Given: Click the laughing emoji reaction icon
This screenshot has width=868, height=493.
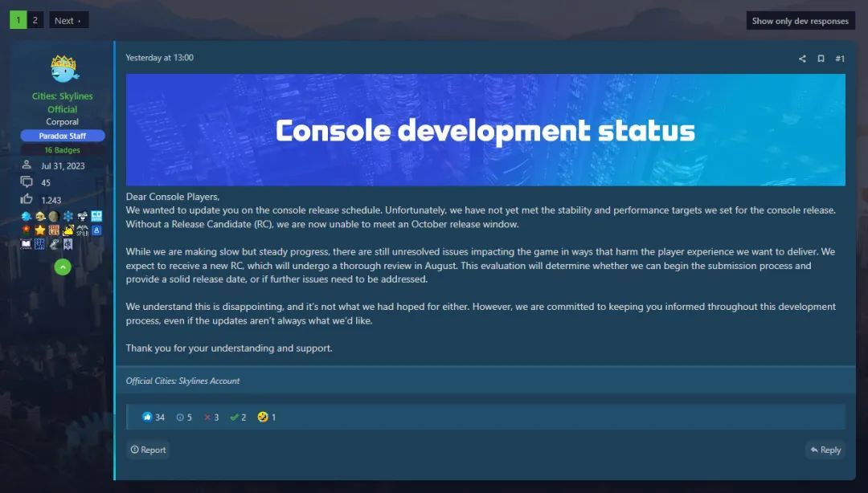Looking at the screenshot, I should 263,417.
